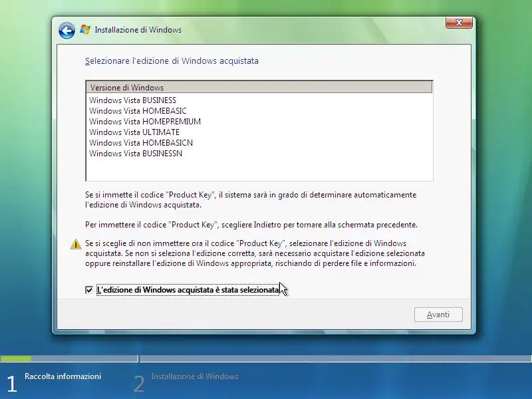Click the Selezionare l'edizione di Windows heading

(x=172, y=61)
